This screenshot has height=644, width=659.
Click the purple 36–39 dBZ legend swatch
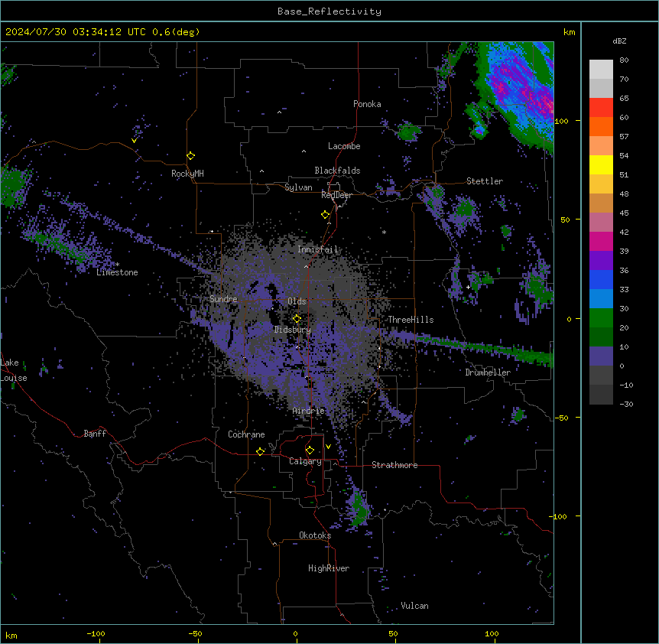point(601,261)
